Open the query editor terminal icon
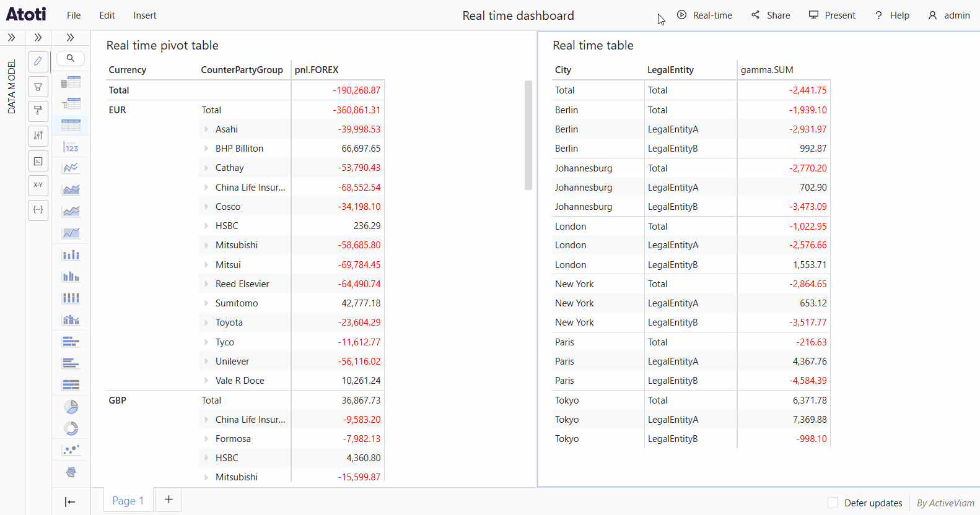Screen dimensions: 980x515 [38, 161]
